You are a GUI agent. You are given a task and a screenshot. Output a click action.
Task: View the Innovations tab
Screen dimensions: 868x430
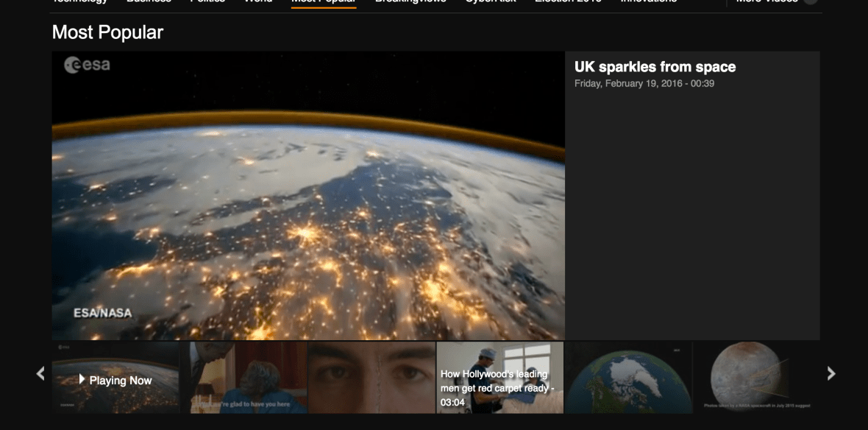tap(649, 1)
